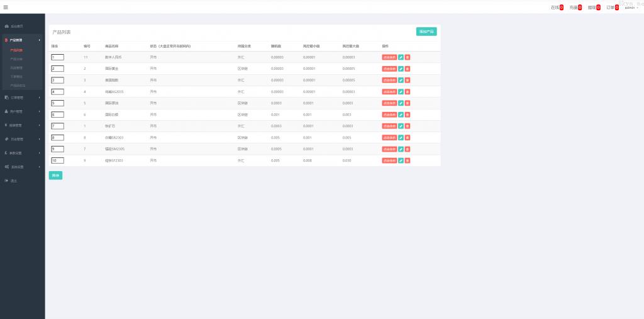Click the edit pencil icon for 棕榈SF2303
The image size is (644, 319).
pos(401,160)
